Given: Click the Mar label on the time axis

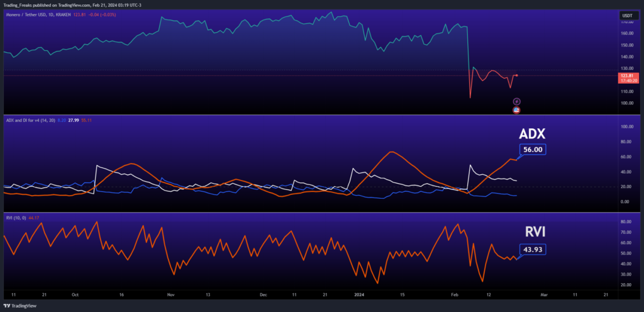Looking at the screenshot, I should pos(545,294).
